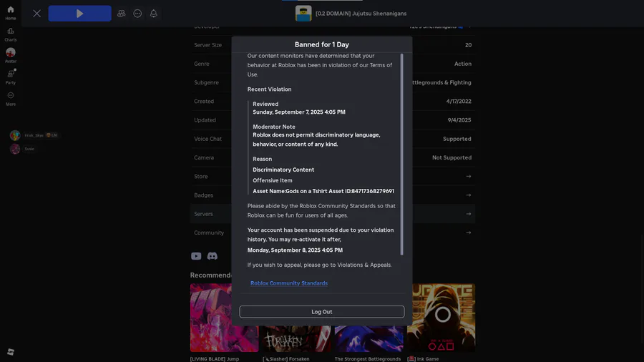The image size is (644, 362).
Task: Click the Asset Name Gods on a Tshirt text
Action: (x=323, y=191)
